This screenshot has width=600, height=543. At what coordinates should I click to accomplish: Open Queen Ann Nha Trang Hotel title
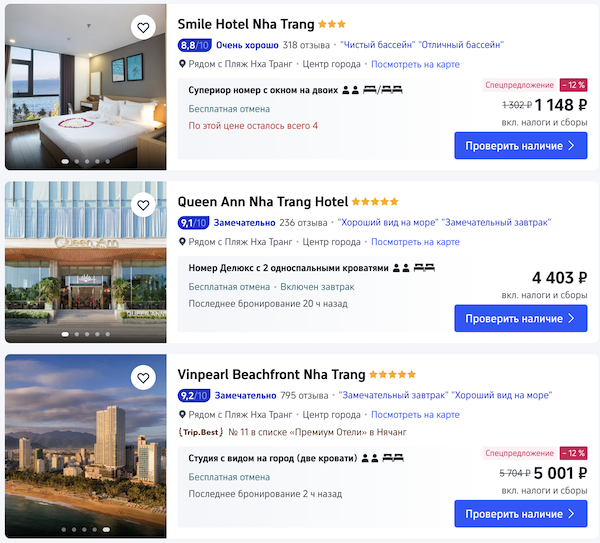263,201
